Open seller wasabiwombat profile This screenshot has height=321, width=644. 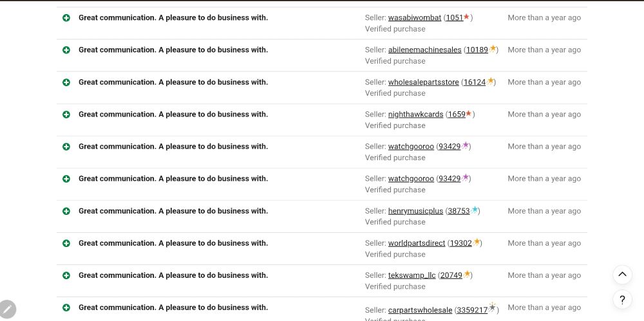click(x=415, y=17)
